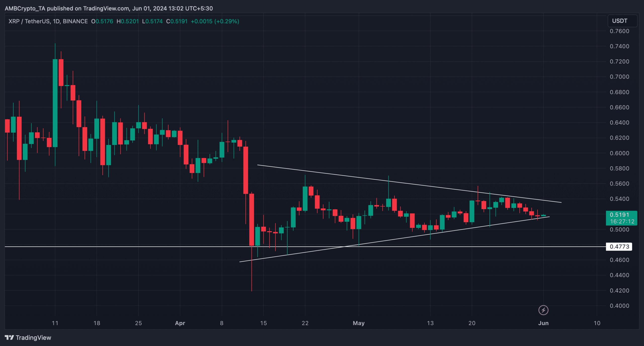Screen dimensions: 644x346
Task: Click the 0.7000 price axis label
Action: [x=619, y=77]
